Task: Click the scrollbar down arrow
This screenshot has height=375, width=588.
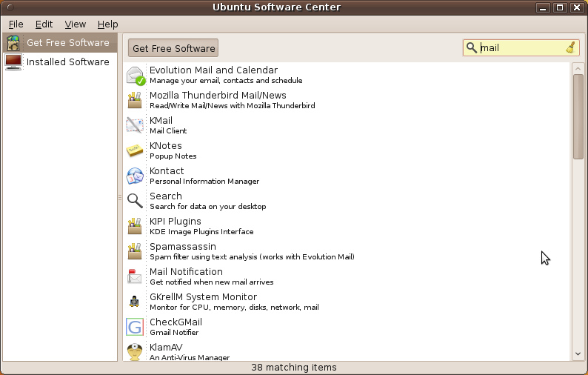Action: coord(578,354)
